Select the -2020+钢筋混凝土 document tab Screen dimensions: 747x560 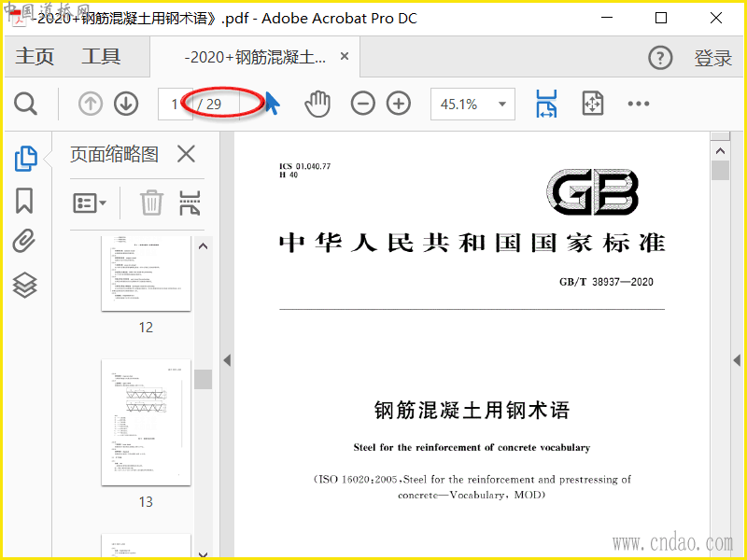(255, 57)
